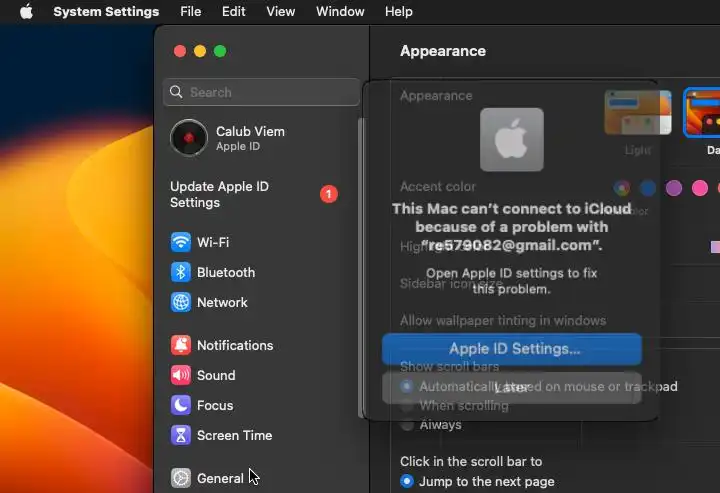Zoom the System Settings window green button
Screen dimensions: 720x493
[220, 51]
